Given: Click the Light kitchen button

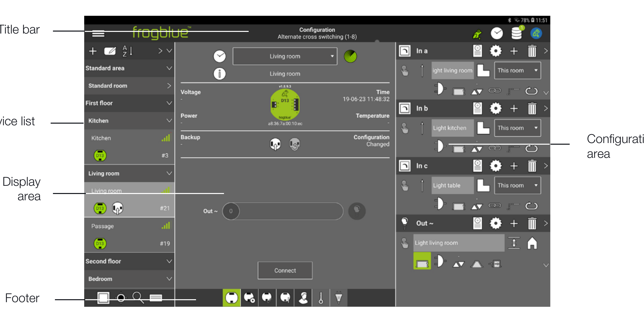Looking at the screenshot, I should coord(453,128).
